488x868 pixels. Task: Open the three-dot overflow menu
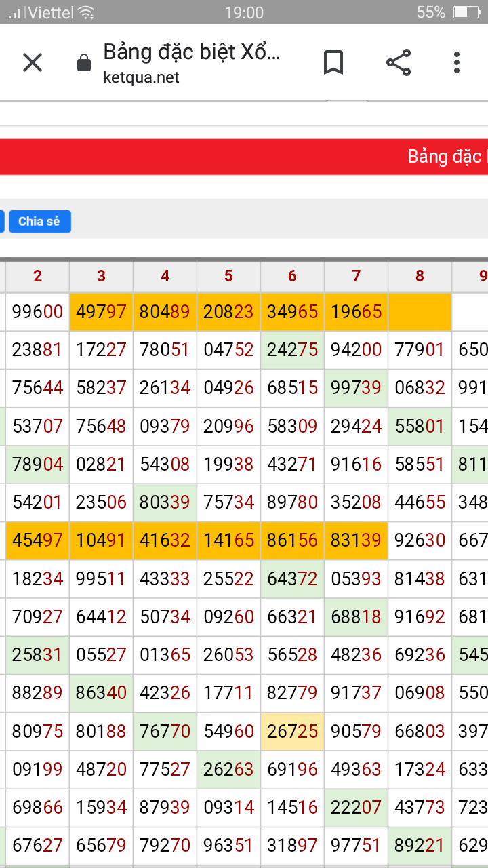click(457, 62)
